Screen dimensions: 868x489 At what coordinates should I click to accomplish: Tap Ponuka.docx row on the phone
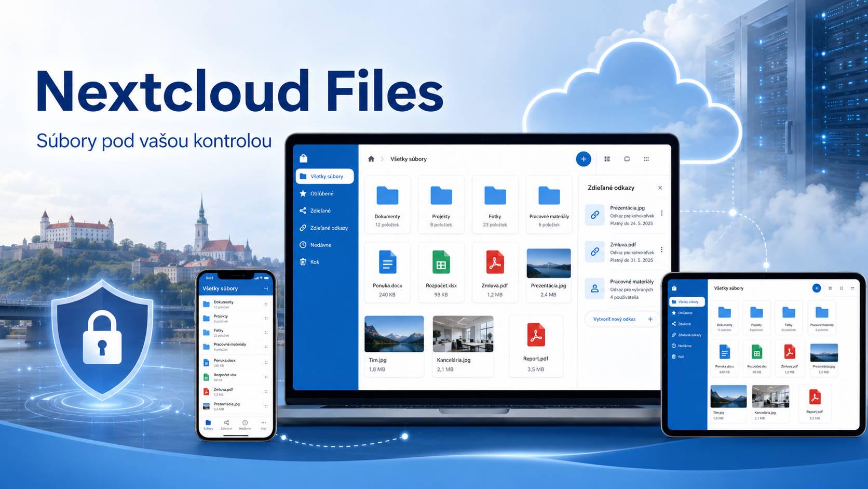pos(237,362)
